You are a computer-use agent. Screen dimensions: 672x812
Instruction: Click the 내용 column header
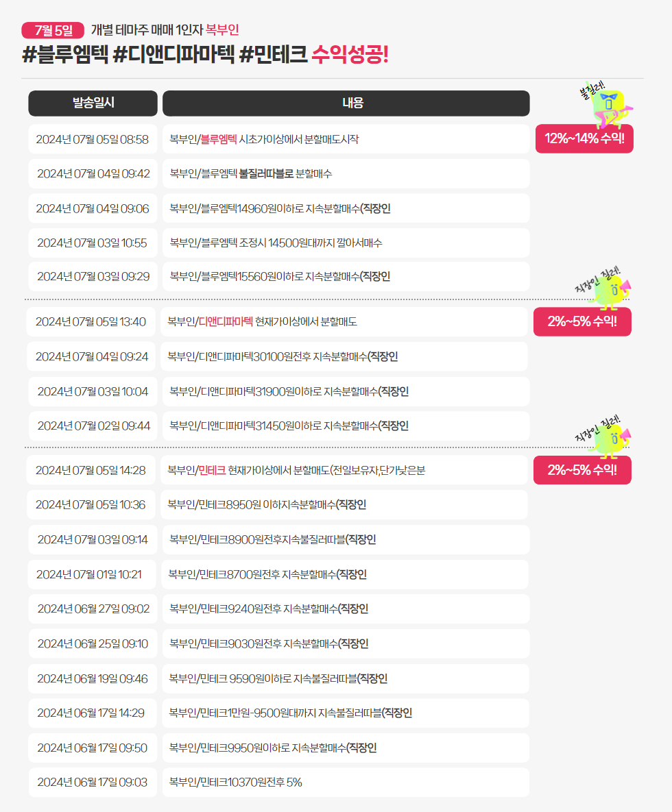tap(346, 103)
